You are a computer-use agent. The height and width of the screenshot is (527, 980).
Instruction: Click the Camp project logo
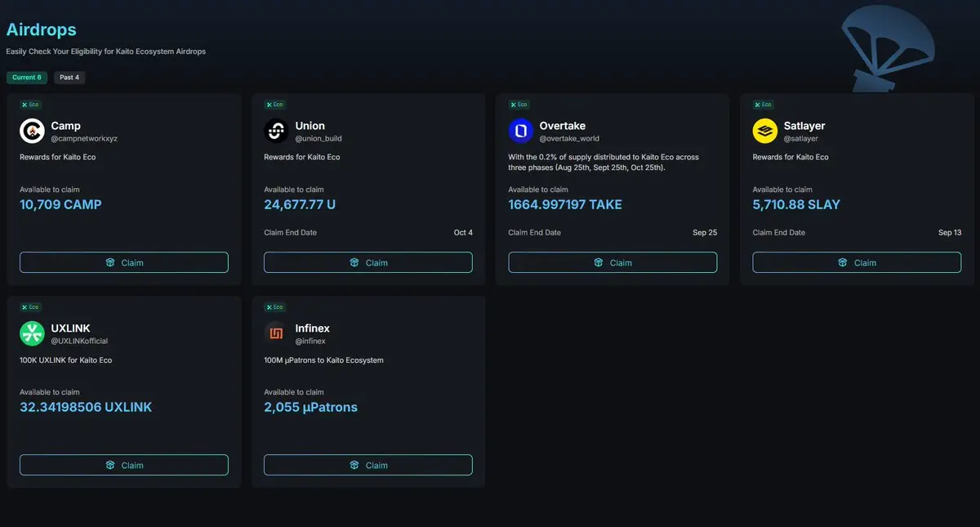coord(32,131)
